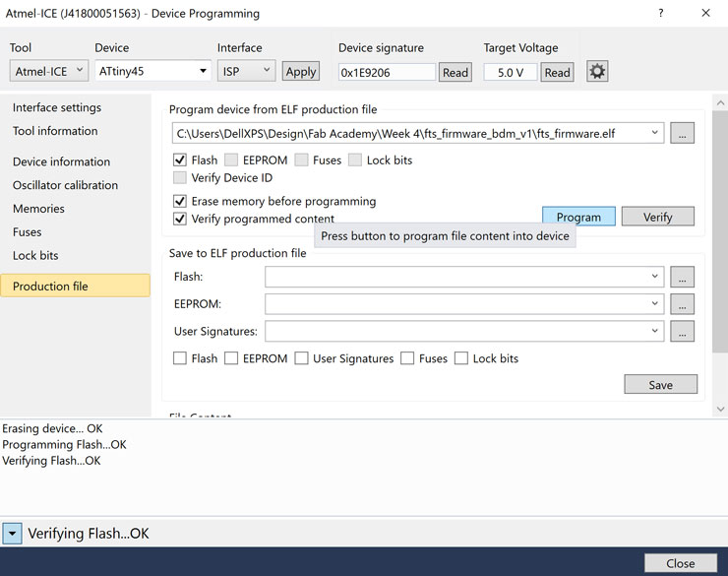Viewport: 728px width, 576px height.
Task: Enable Verify Device ID checkbox
Action: [180, 178]
